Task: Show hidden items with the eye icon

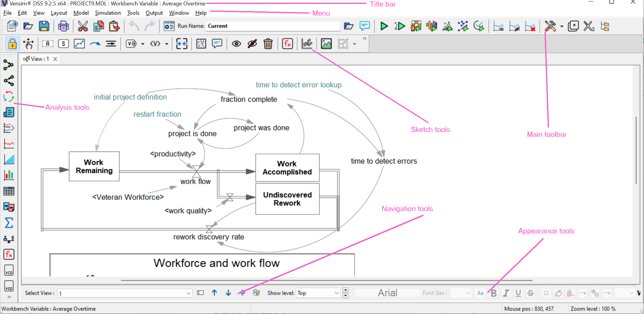Action: (x=236, y=44)
